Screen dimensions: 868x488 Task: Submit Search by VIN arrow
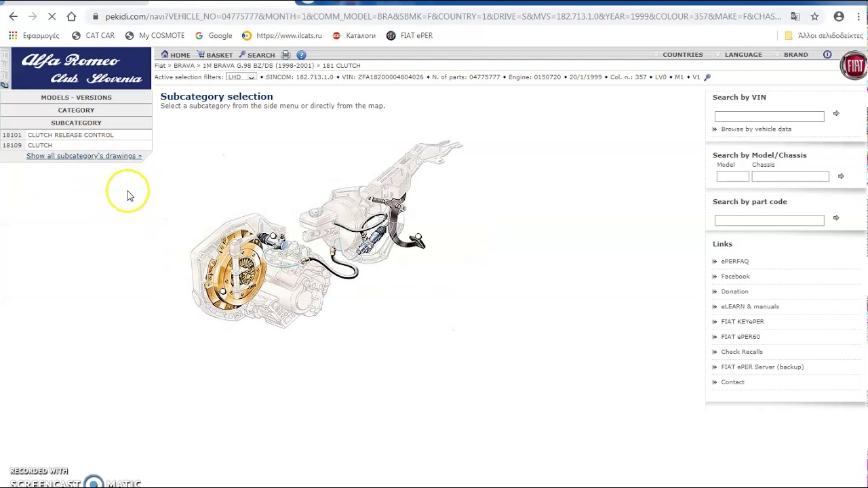[836, 114]
